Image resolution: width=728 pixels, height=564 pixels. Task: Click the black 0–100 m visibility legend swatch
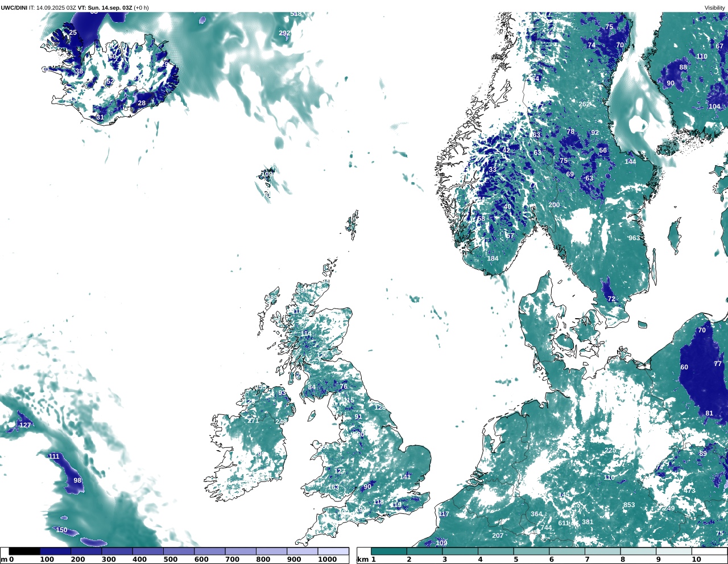pos(24,551)
